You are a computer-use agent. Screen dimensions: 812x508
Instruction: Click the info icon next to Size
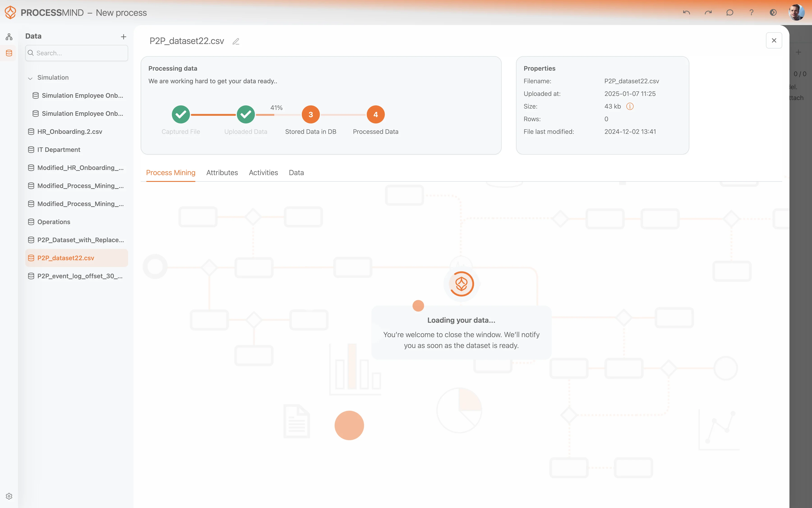click(x=630, y=107)
